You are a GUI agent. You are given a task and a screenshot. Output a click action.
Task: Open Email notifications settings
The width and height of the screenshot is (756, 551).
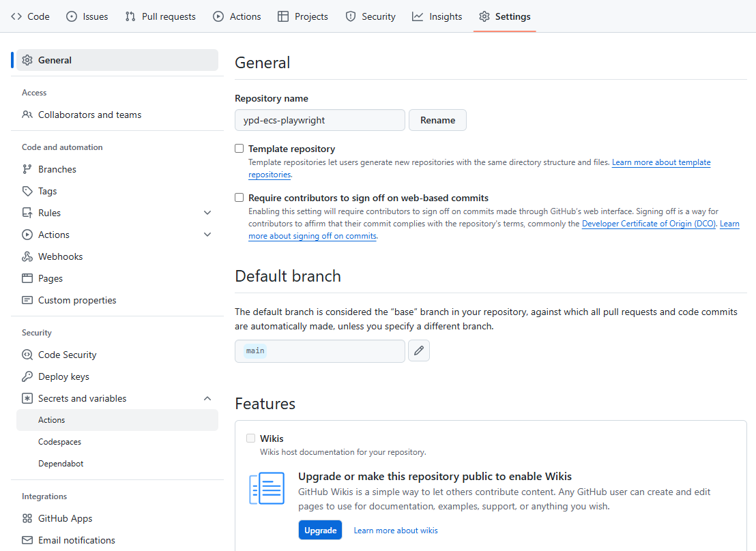117,540
